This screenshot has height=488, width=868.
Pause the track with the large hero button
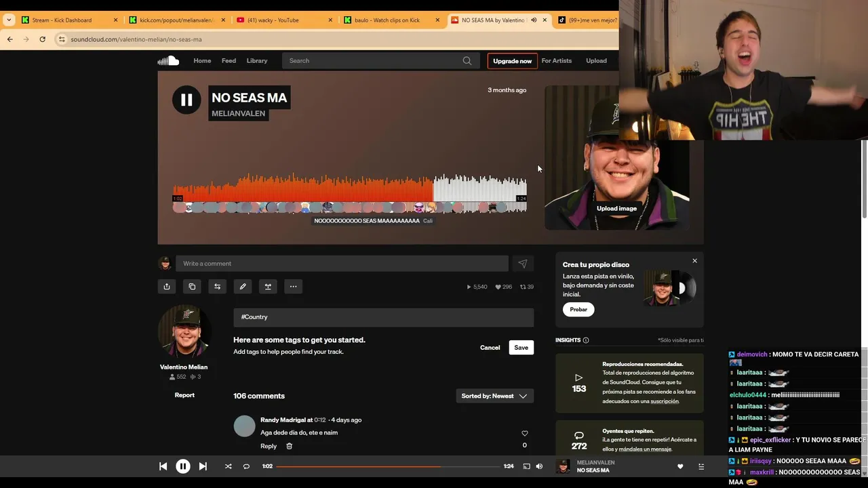[186, 100]
